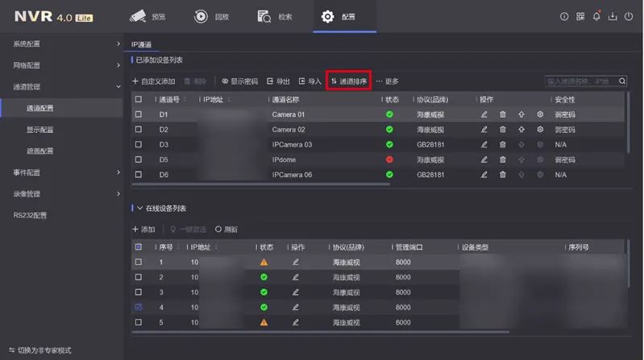Open the notification bell icon

(x=596, y=16)
